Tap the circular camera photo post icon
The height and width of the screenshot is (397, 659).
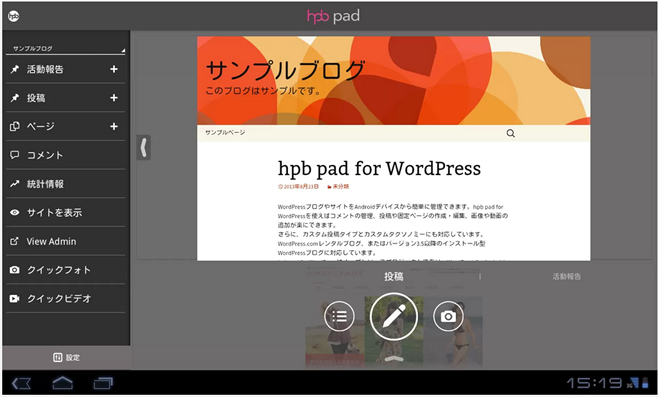[x=448, y=316]
